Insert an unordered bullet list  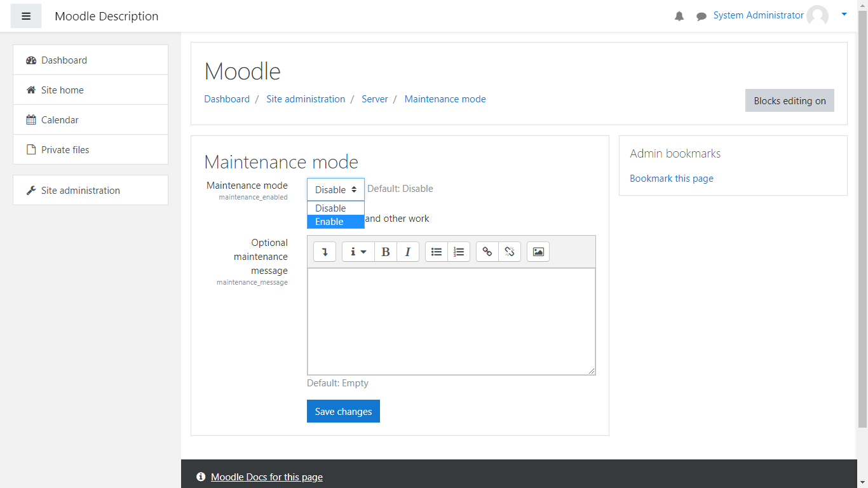[x=437, y=252]
